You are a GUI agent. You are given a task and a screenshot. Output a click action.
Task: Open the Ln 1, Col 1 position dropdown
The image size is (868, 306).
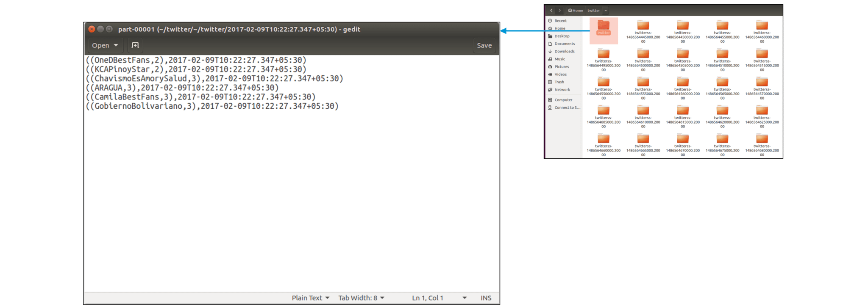click(439, 298)
